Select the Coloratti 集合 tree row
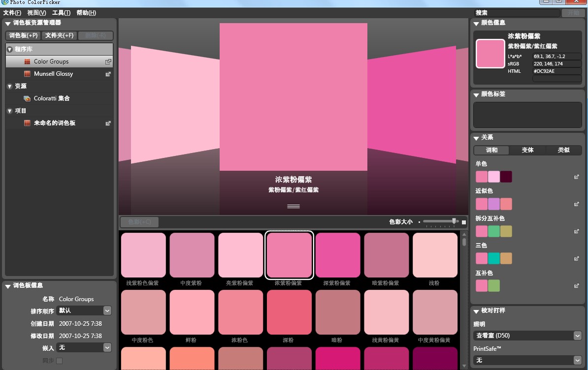 click(59, 98)
